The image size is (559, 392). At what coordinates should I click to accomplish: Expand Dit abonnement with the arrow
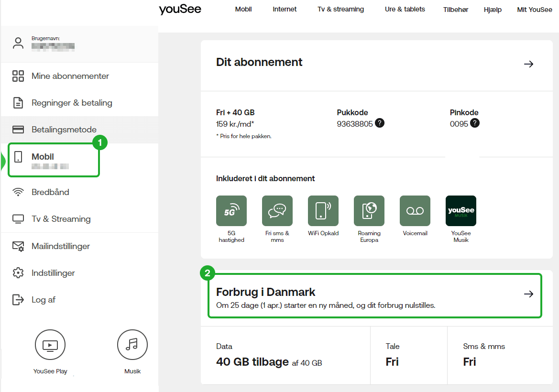pos(528,64)
